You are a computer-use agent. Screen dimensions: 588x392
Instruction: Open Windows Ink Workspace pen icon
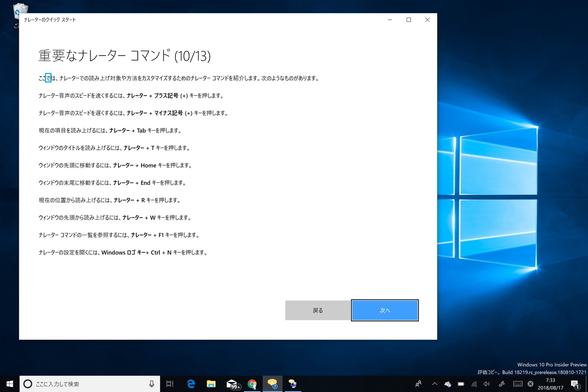point(502,384)
